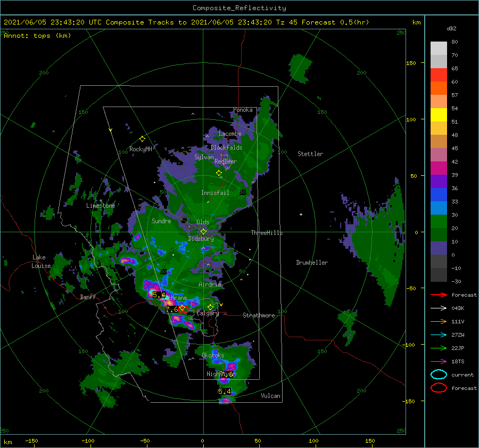Select the yellow diamond marker above Calgary
This screenshot has height=448, width=479.
[210, 307]
